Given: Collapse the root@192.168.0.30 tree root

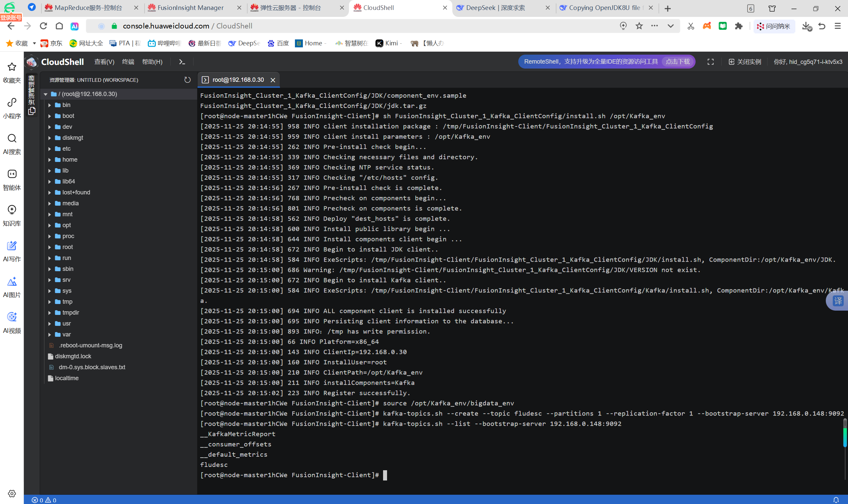Looking at the screenshot, I should click(x=45, y=94).
